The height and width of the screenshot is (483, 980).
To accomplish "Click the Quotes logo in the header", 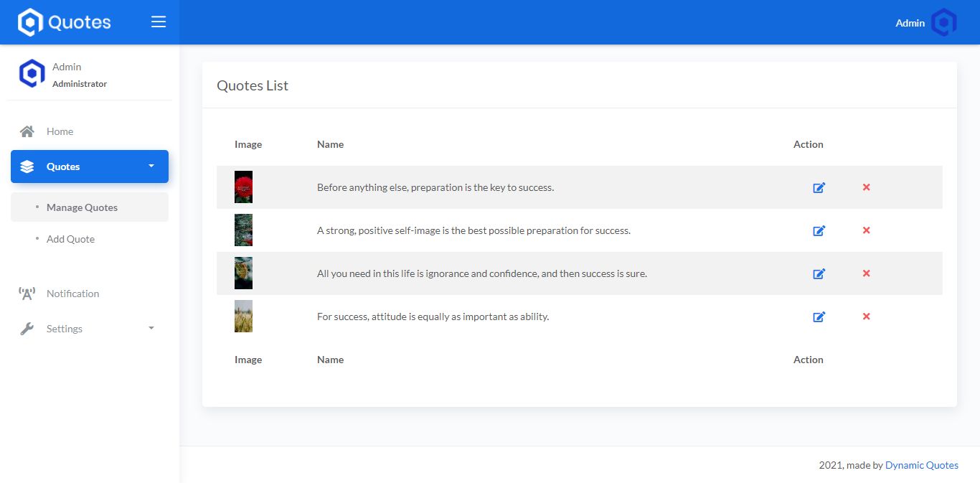I will [x=65, y=22].
